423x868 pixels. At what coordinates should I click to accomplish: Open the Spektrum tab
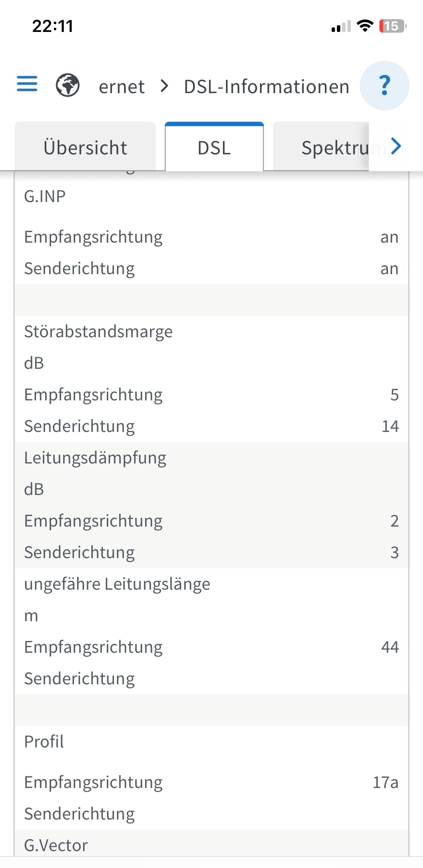click(321, 147)
